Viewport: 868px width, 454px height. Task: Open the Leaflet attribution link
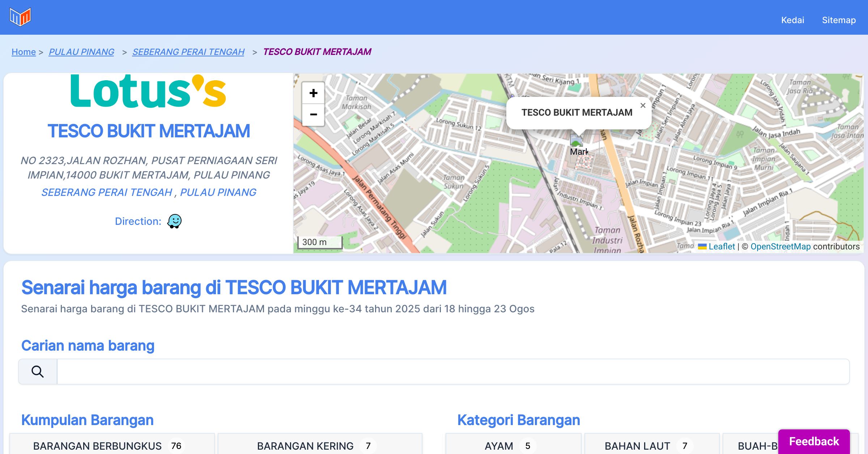point(722,247)
